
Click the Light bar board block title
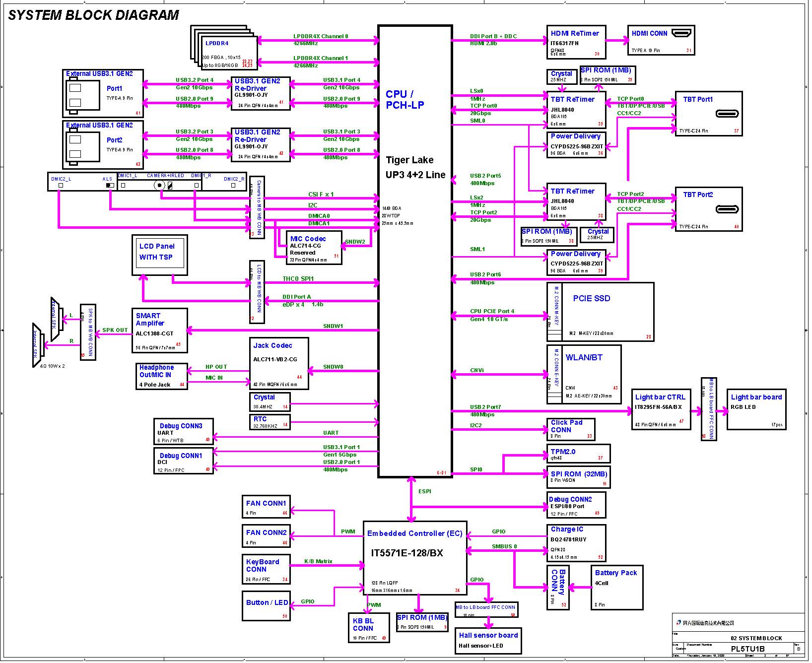tap(756, 397)
